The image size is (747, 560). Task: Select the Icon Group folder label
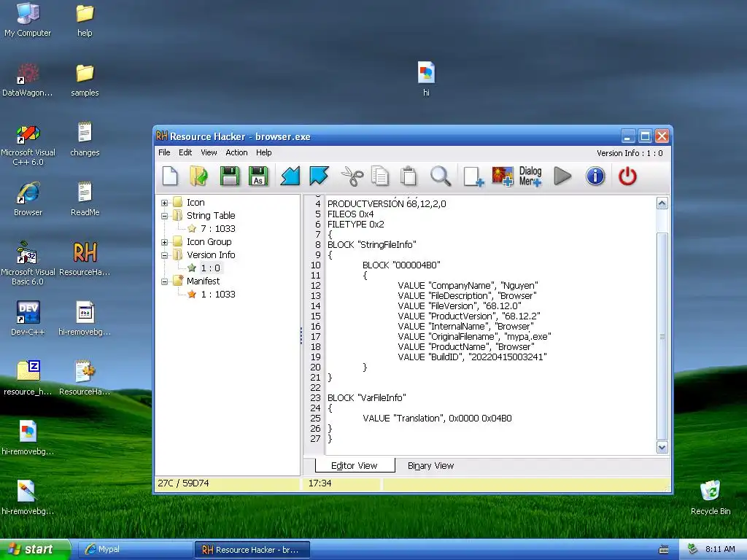click(x=209, y=242)
